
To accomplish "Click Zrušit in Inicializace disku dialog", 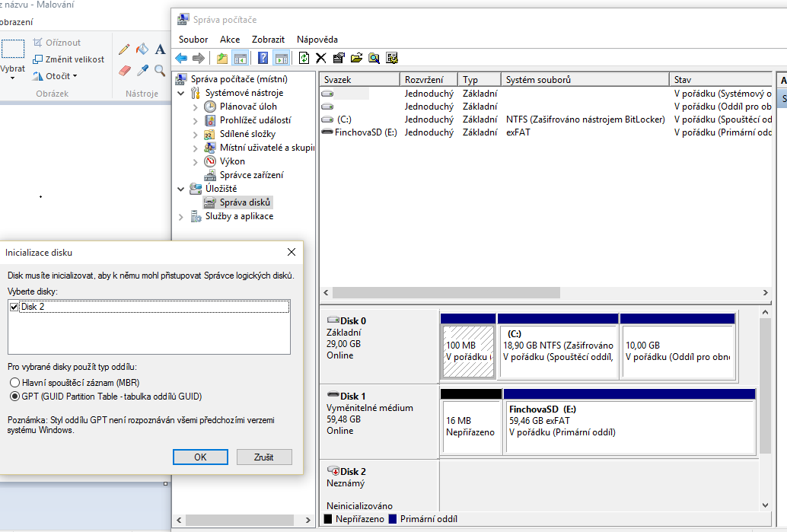I will coord(264,457).
